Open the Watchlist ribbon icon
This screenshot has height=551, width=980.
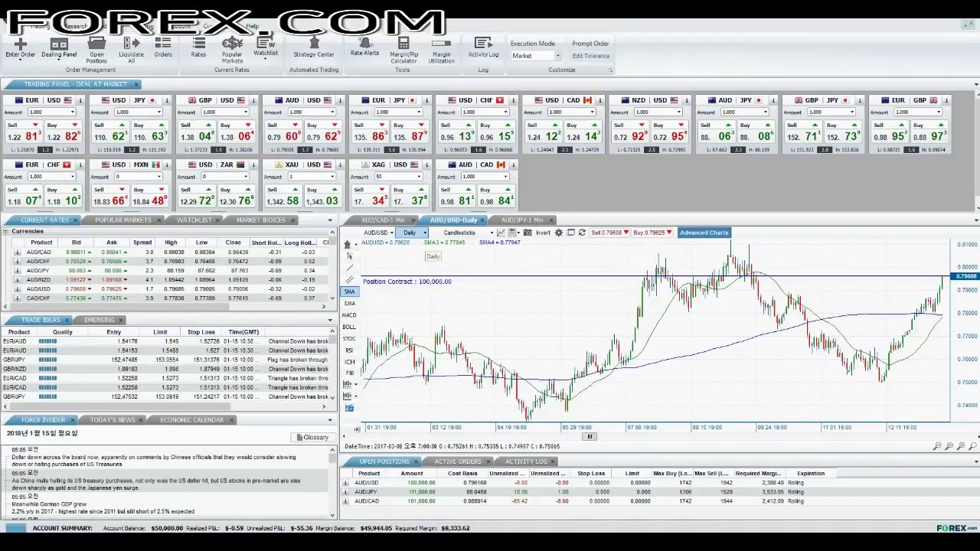coord(266,47)
